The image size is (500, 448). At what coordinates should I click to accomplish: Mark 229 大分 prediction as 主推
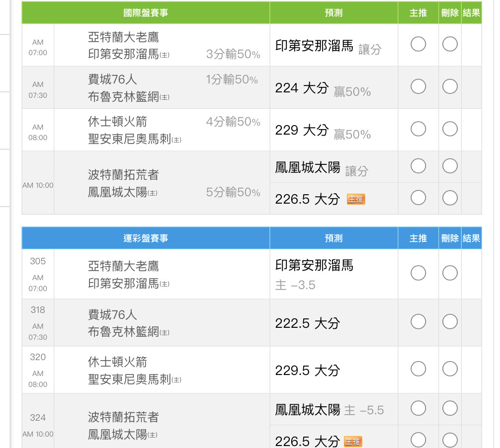[x=418, y=129]
